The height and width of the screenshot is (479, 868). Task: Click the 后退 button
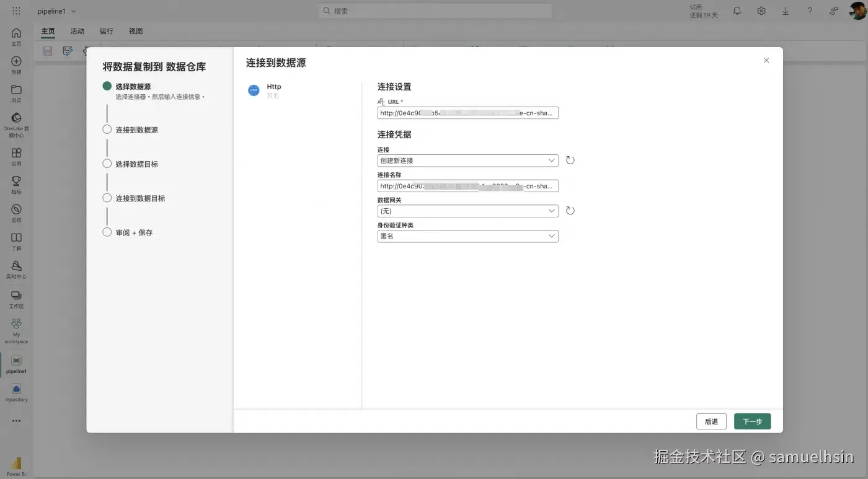[711, 421]
